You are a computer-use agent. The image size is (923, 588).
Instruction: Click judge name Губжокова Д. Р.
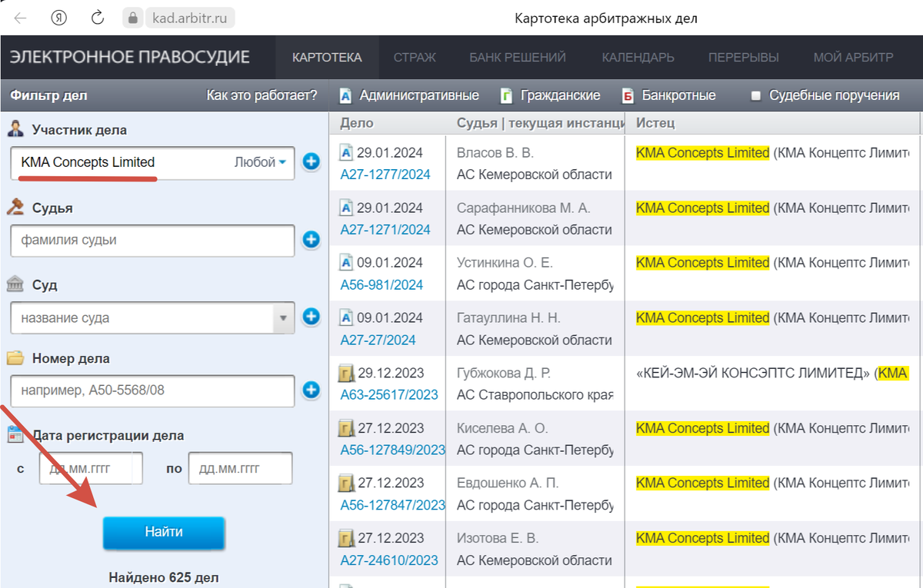coord(504,373)
